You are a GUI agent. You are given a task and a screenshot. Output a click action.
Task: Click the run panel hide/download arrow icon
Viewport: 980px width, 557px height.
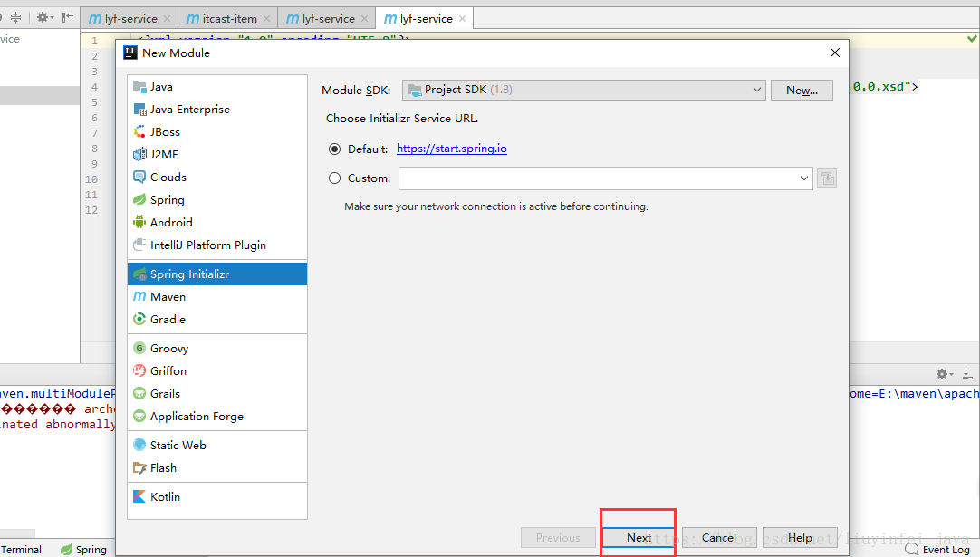[967, 374]
